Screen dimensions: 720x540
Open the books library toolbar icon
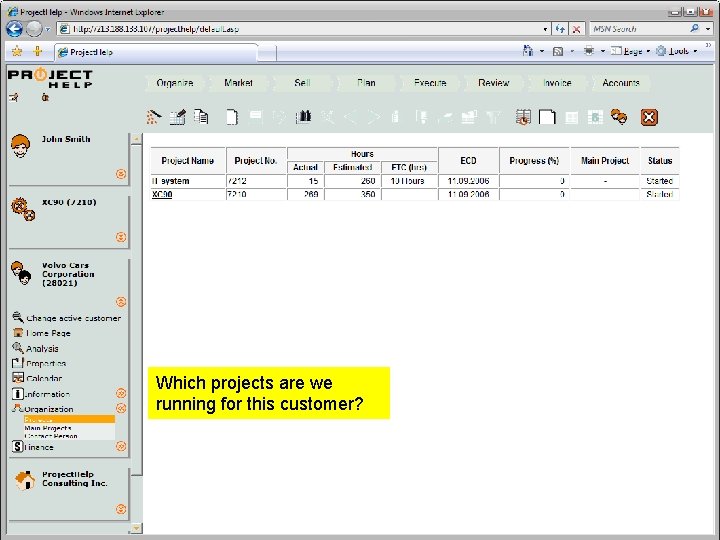303,117
